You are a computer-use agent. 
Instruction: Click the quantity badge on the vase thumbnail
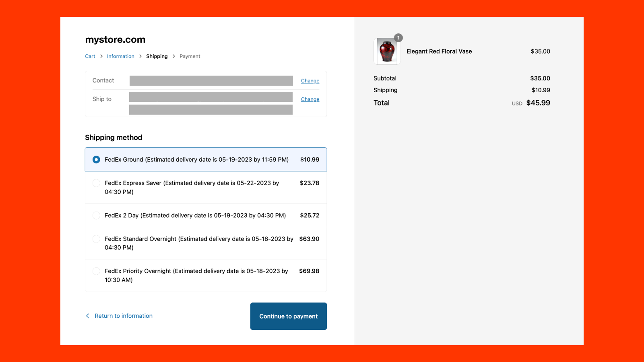(x=398, y=38)
